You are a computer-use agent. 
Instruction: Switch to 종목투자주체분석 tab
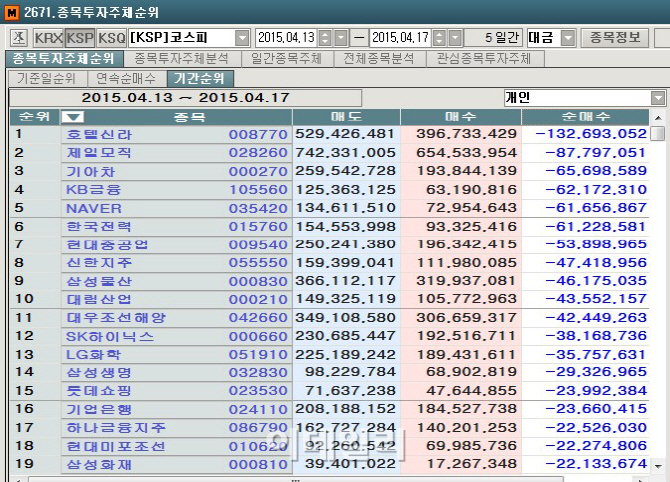pyautogui.click(x=182, y=59)
